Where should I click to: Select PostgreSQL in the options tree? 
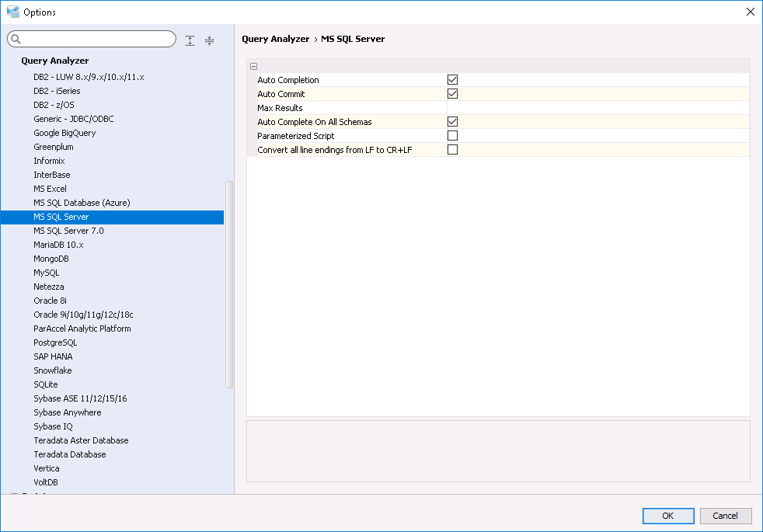coord(55,342)
